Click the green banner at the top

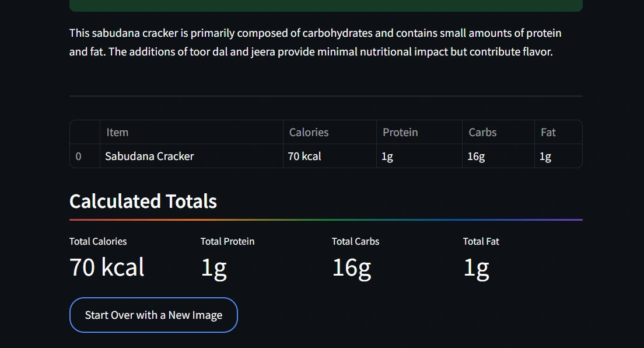(x=325, y=5)
